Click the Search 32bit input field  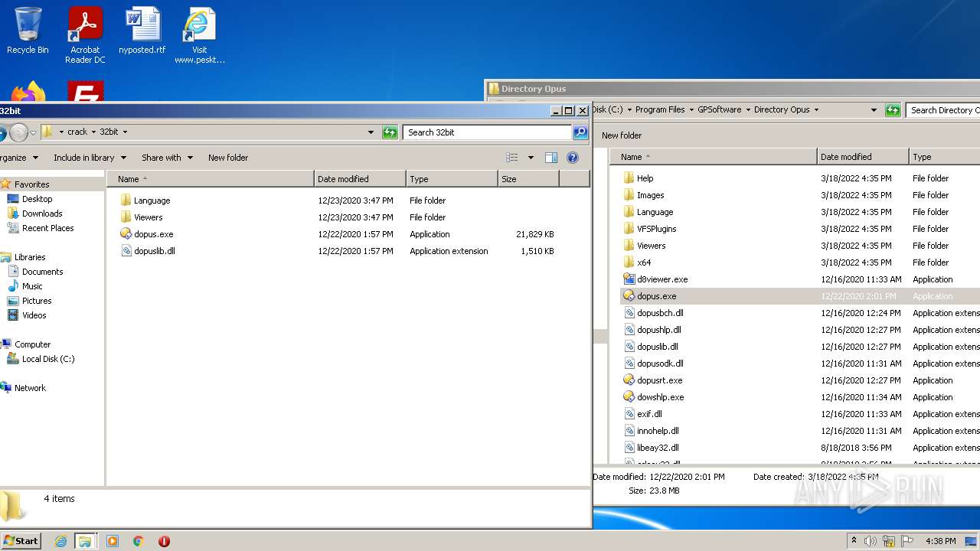487,132
